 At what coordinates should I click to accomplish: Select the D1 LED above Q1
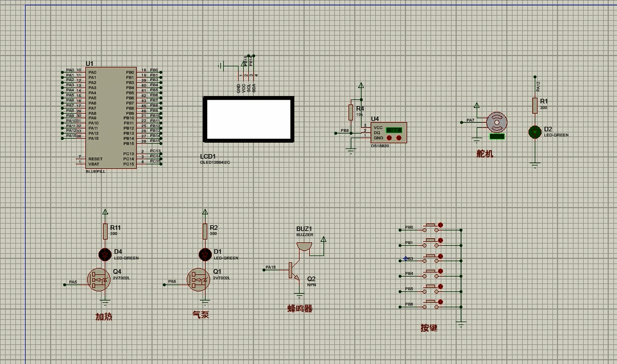204,254
